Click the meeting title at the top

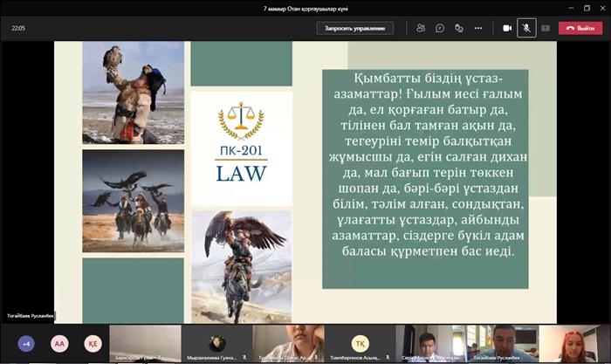click(305, 7)
